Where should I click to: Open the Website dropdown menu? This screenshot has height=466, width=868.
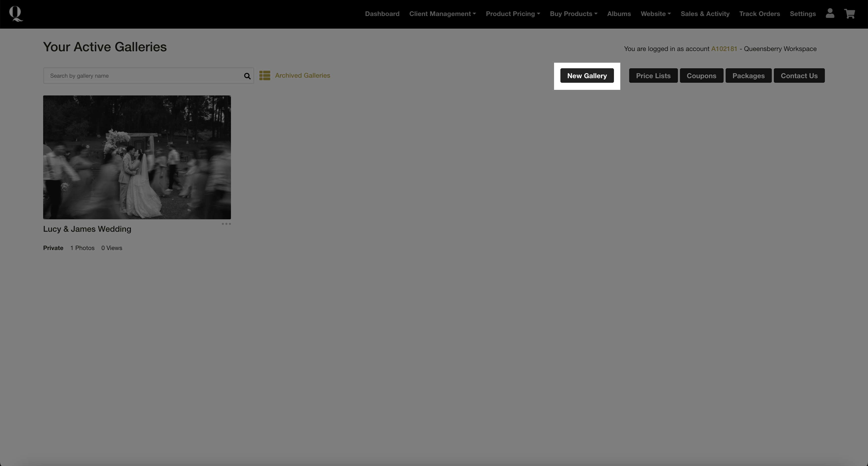655,14
